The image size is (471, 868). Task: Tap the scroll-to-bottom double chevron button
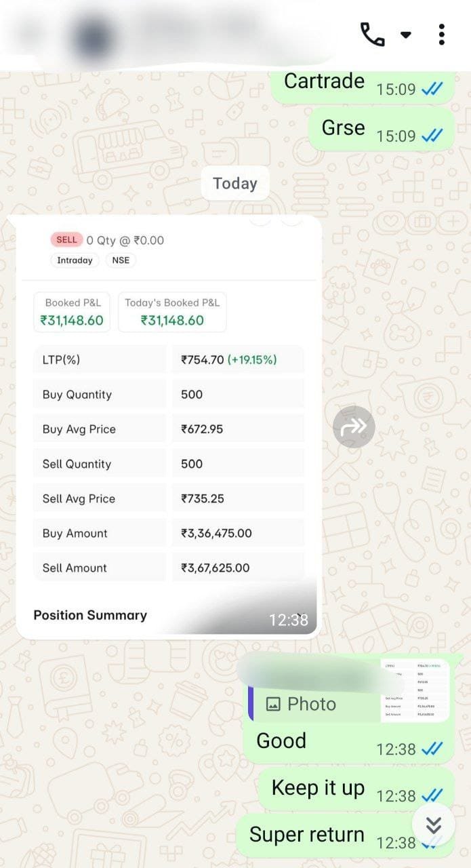(433, 825)
